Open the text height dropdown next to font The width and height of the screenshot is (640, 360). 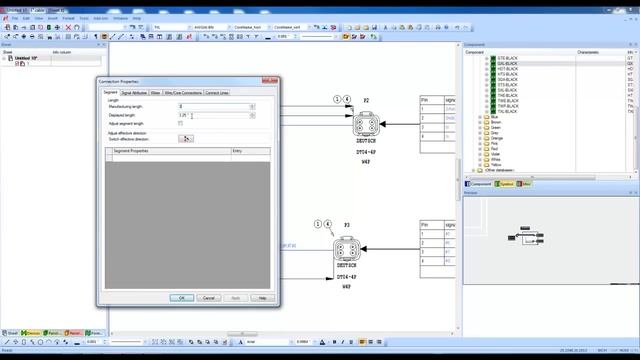315,342
